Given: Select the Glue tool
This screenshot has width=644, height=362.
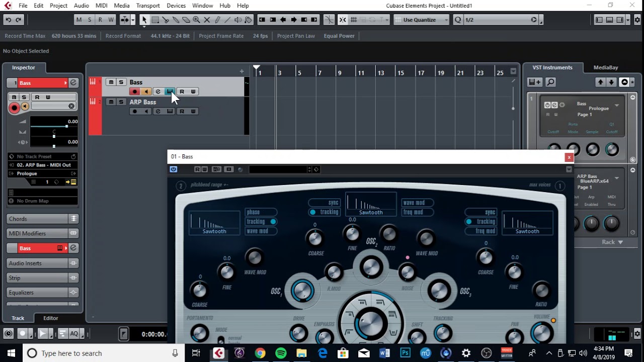Looking at the screenshot, I should click(176, 20).
